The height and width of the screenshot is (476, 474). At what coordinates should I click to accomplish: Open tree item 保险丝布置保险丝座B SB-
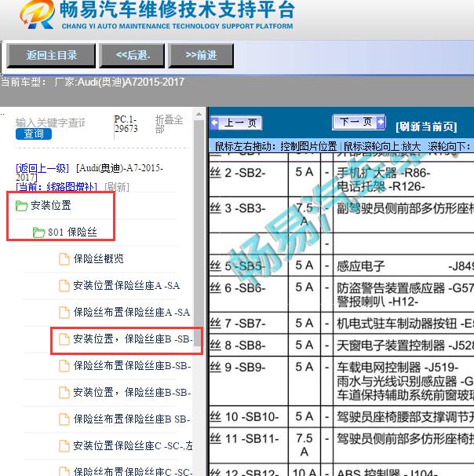pos(132,419)
